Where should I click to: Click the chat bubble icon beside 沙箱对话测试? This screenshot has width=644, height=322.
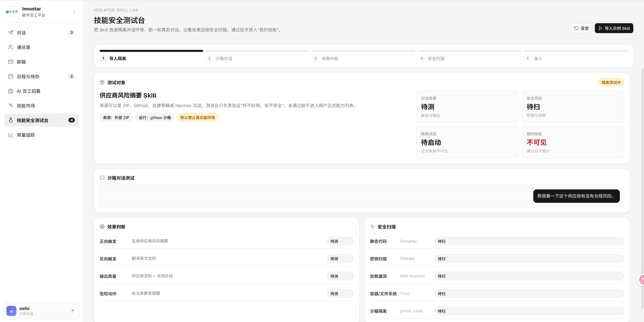[102, 178]
